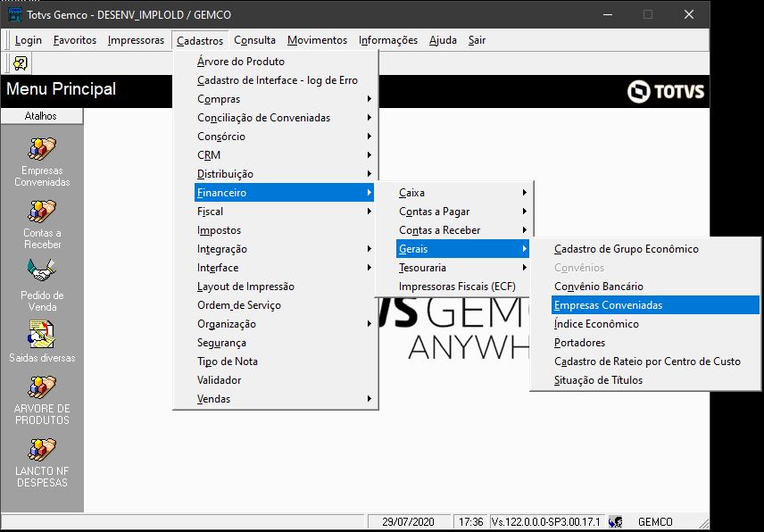The width and height of the screenshot is (764, 532).
Task: Click the Sair menu item
Action: tap(477, 40)
